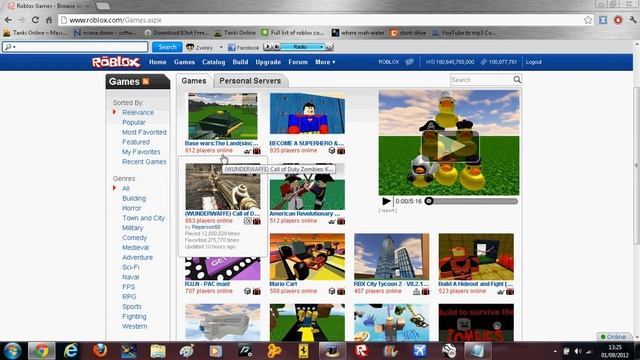This screenshot has width=640, height=360.
Task: Click the gear icon under Base wars game
Action: click(x=256, y=151)
